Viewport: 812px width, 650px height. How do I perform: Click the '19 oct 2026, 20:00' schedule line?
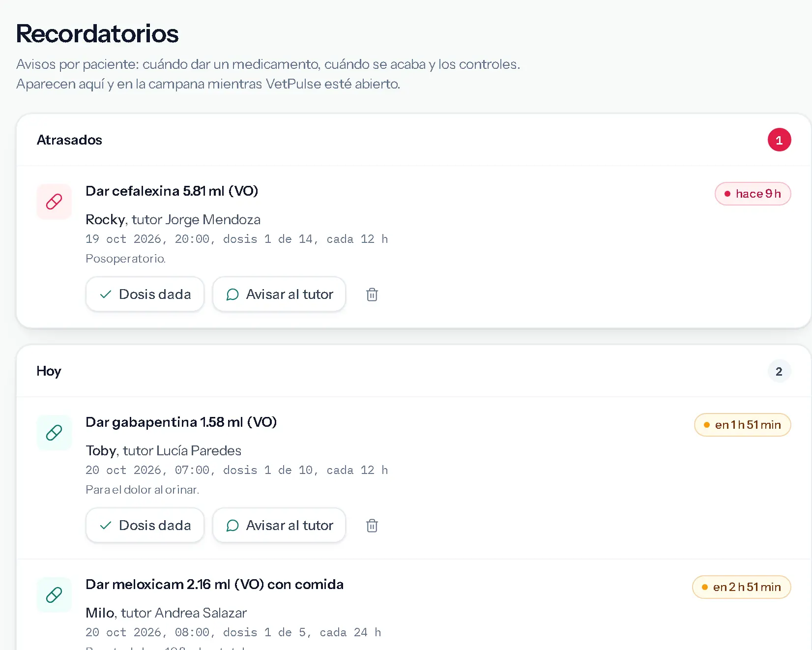[237, 239]
